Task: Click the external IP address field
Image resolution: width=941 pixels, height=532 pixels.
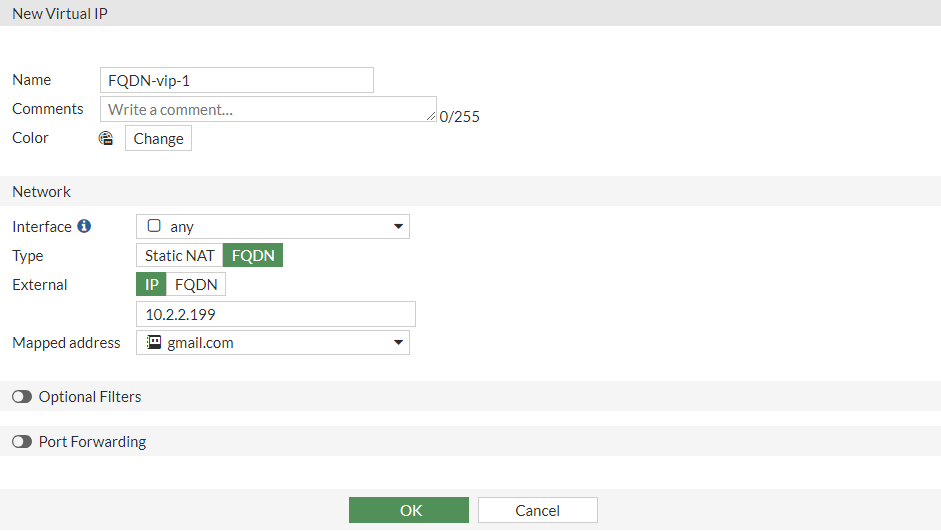Action: 275,314
